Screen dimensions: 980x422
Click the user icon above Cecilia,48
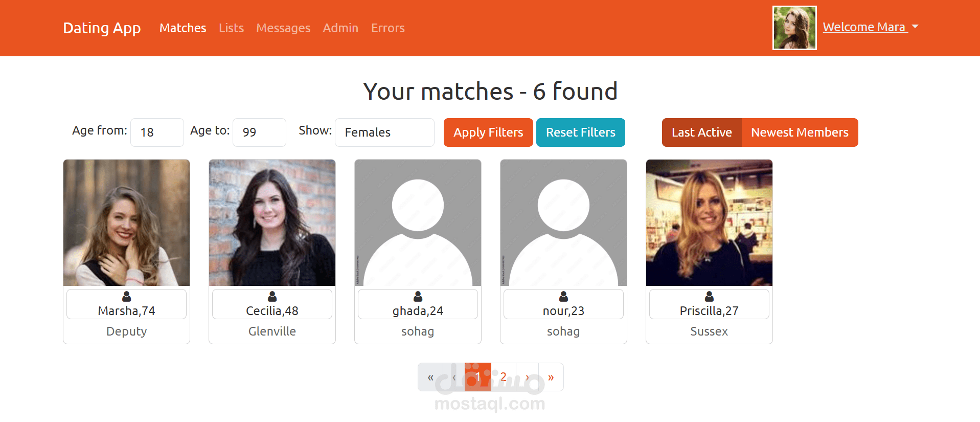[272, 297]
